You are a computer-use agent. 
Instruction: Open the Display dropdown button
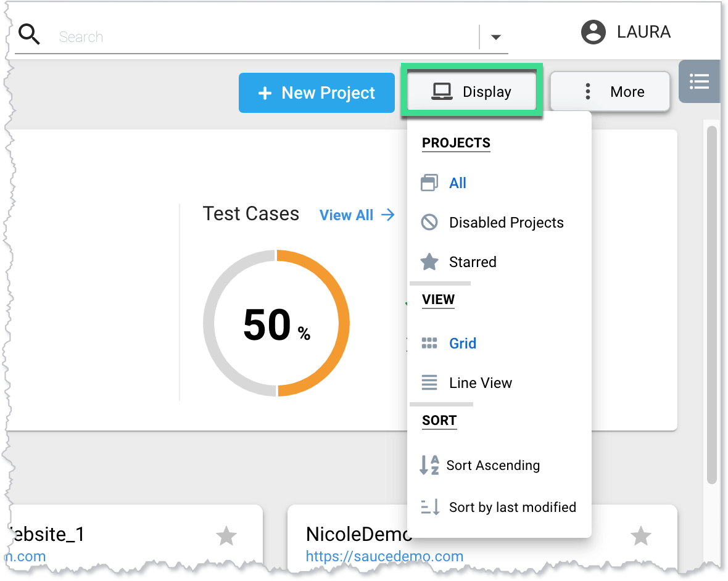coord(472,92)
